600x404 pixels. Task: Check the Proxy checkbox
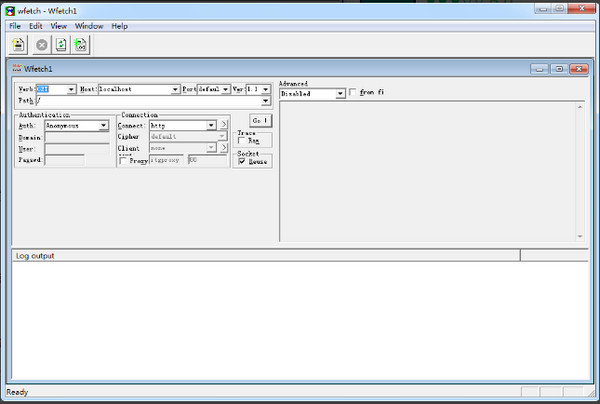coord(123,161)
